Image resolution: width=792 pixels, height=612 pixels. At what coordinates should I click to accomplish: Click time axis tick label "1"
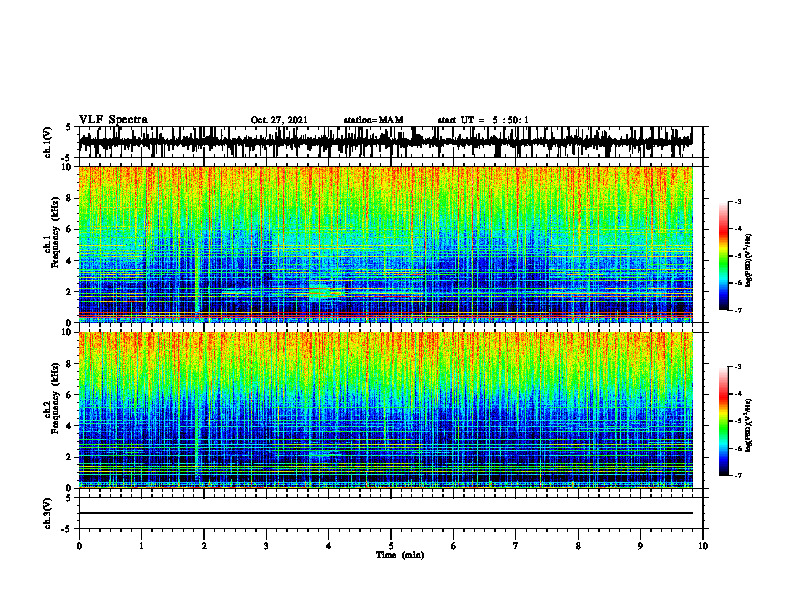(x=141, y=546)
